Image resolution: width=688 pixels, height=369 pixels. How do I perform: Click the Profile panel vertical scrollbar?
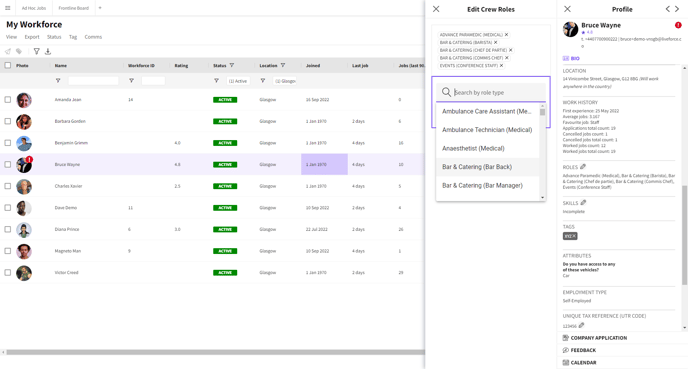[x=684, y=235]
